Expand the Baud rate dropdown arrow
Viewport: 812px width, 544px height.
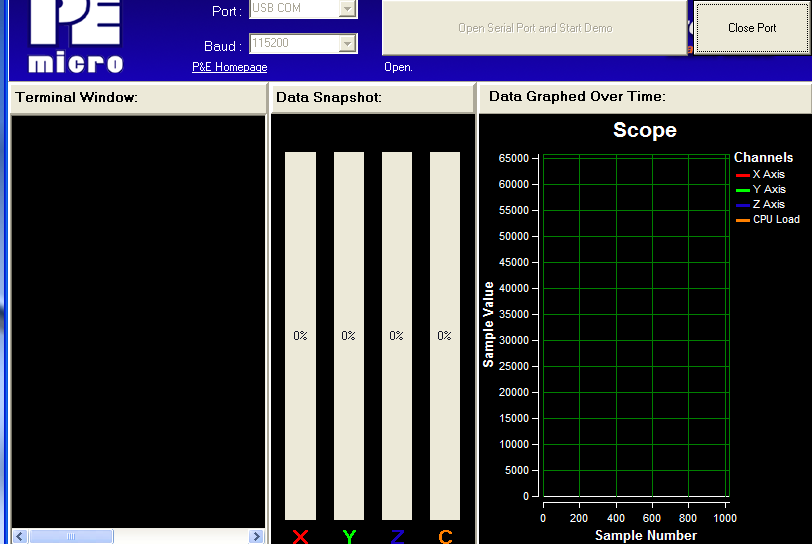347,44
